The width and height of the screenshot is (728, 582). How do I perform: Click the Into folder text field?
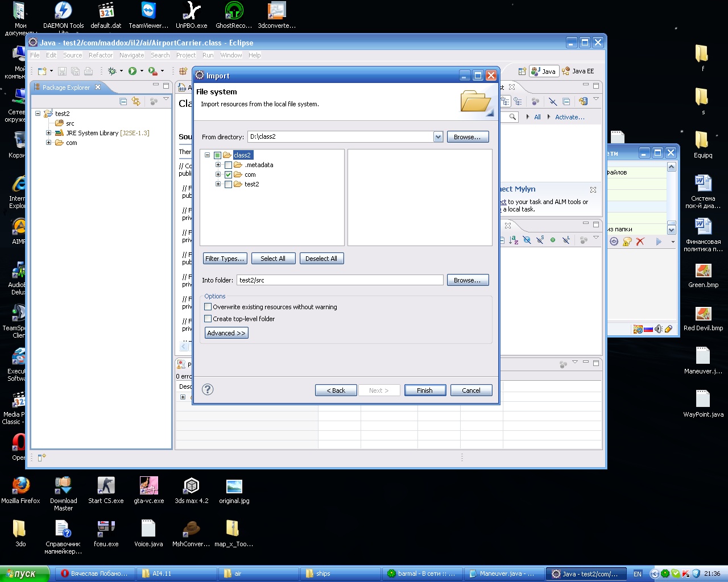click(x=340, y=280)
